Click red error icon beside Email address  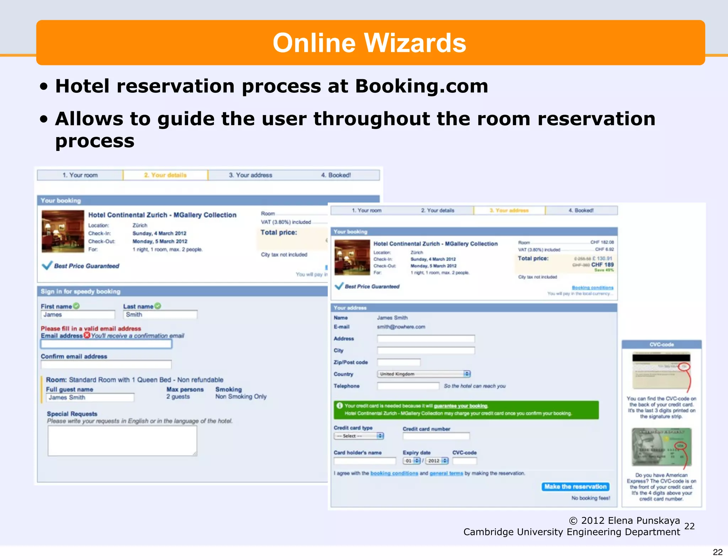click(x=87, y=335)
